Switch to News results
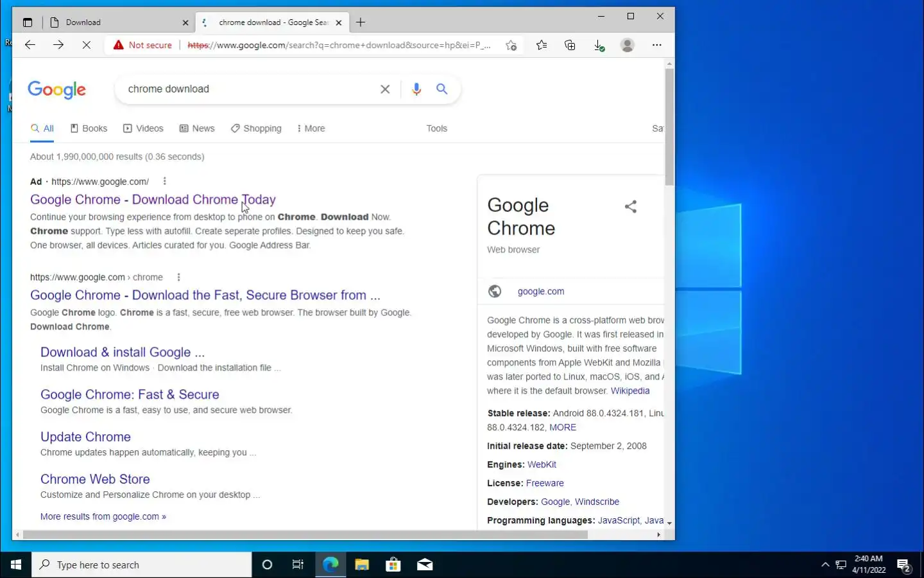This screenshot has height=578, width=924. 197,128
